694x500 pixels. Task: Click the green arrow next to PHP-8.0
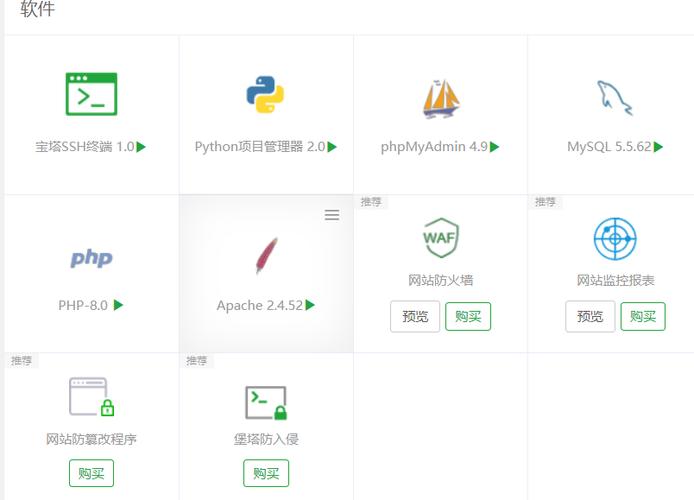tap(118, 305)
